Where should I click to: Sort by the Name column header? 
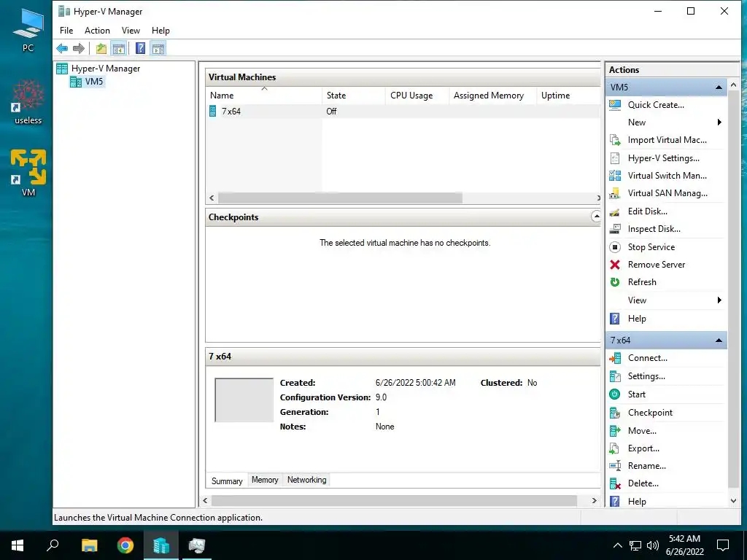(264, 96)
